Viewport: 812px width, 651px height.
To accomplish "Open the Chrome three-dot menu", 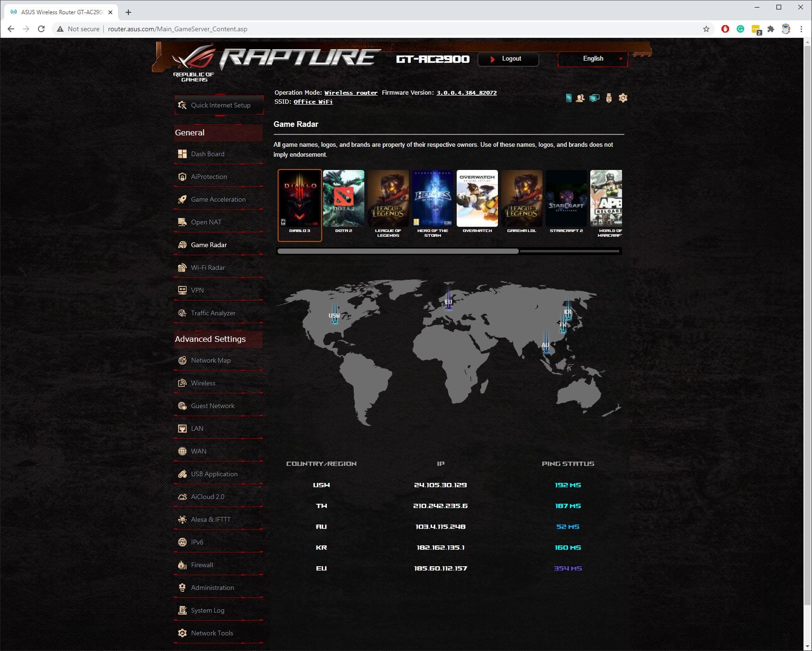I will click(x=801, y=29).
